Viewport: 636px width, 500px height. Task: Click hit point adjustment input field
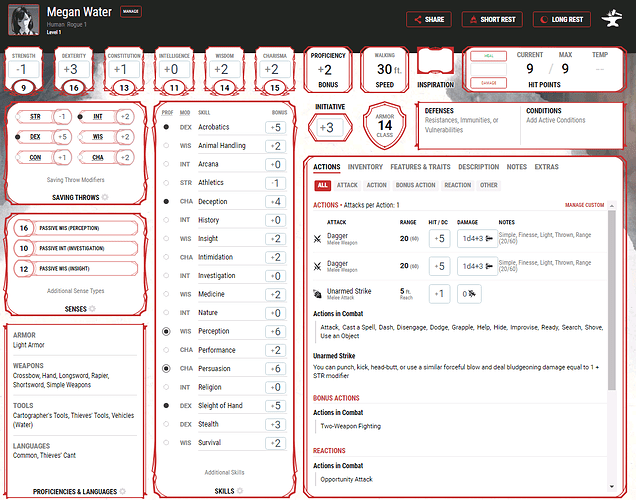488,69
